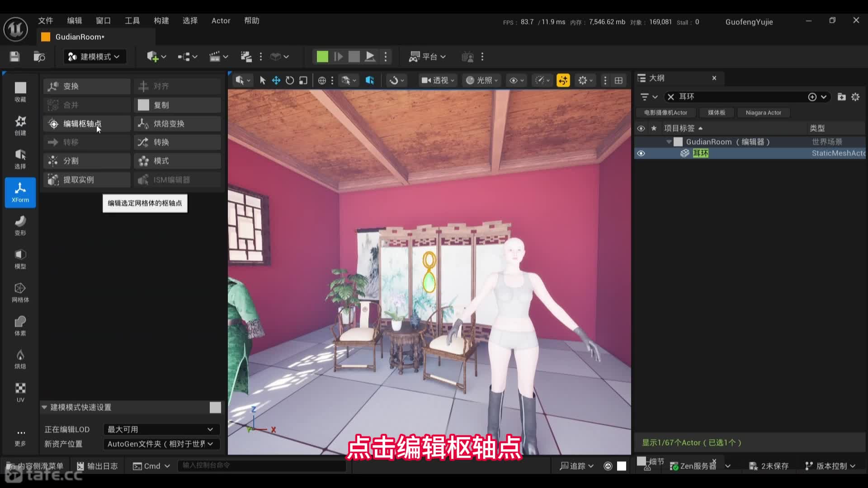Open outliner settings gear icon
Image resolution: width=868 pixels, height=488 pixels.
point(855,97)
